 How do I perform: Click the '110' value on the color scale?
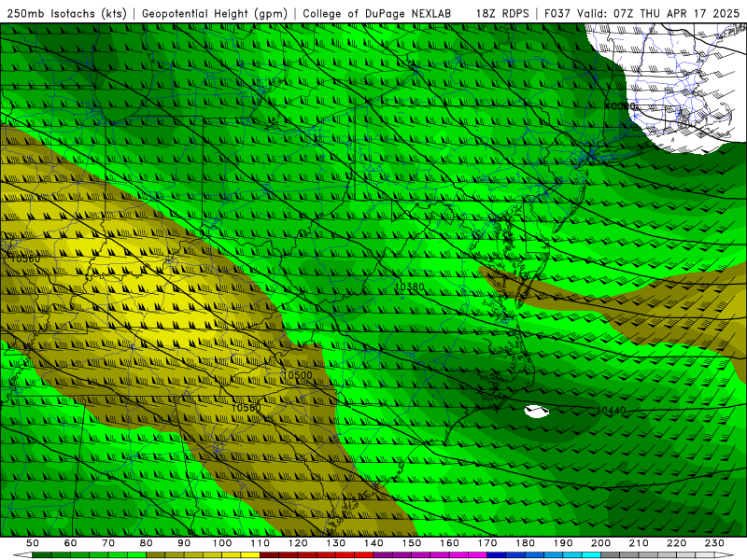pyautogui.click(x=261, y=543)
